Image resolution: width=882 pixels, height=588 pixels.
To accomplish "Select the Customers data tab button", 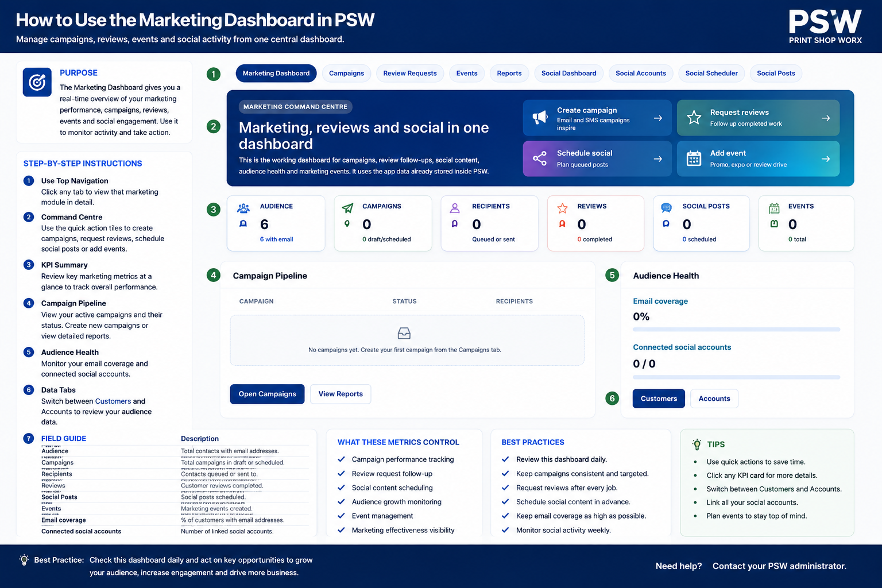I will (659, 399).
